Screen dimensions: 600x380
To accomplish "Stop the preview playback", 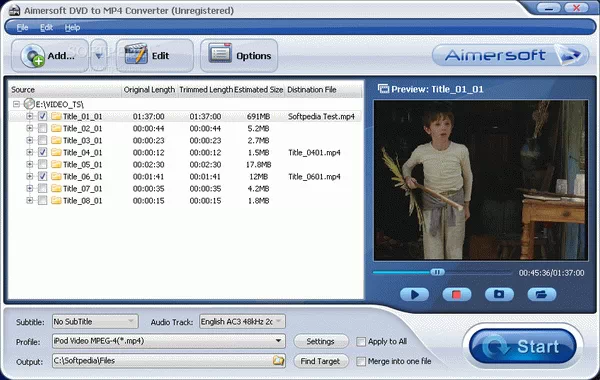I will (x=457, y=294).
